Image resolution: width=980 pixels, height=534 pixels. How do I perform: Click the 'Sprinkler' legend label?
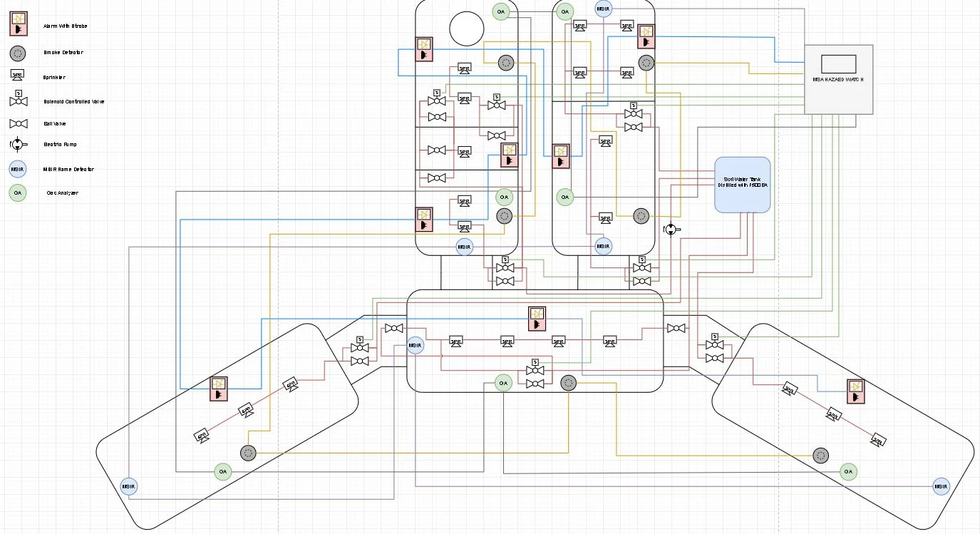click(x=54, y=77)
